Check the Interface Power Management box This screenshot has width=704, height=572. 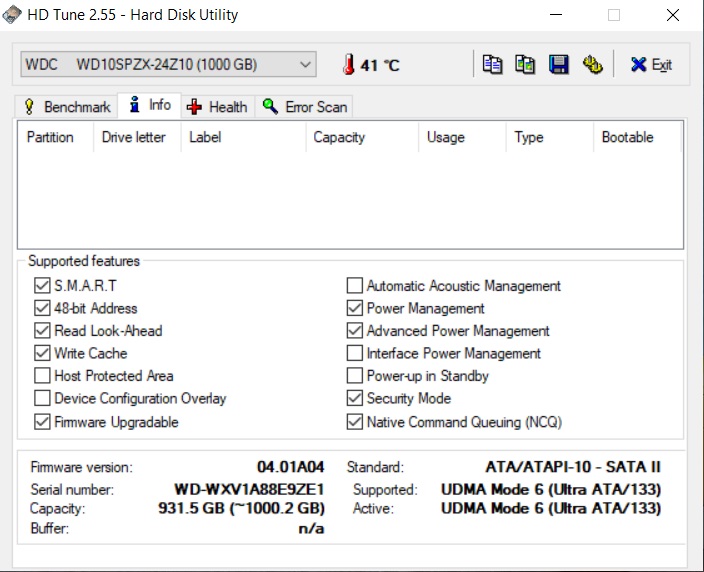point(355,353)
